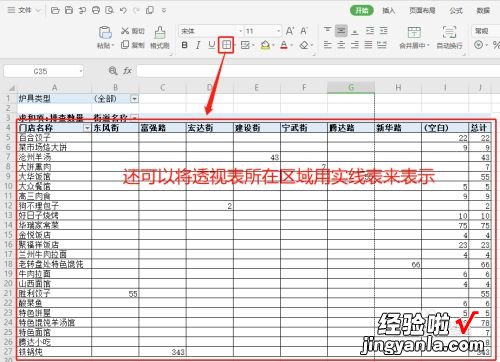The width and height of the screenshot is (500, 362).
Task: Open the font color dropdown arrow
Action: (x=292, y=45)
